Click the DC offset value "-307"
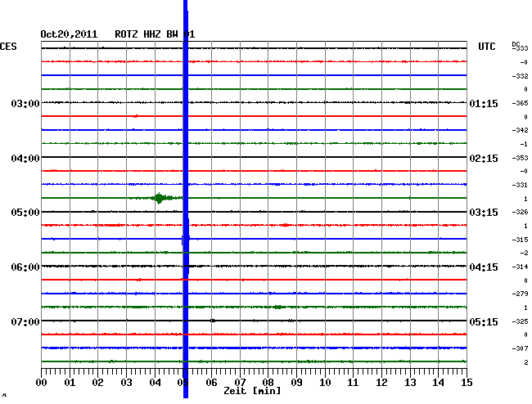This screenshot has width=532, height=404. click(x=520, y=348)
